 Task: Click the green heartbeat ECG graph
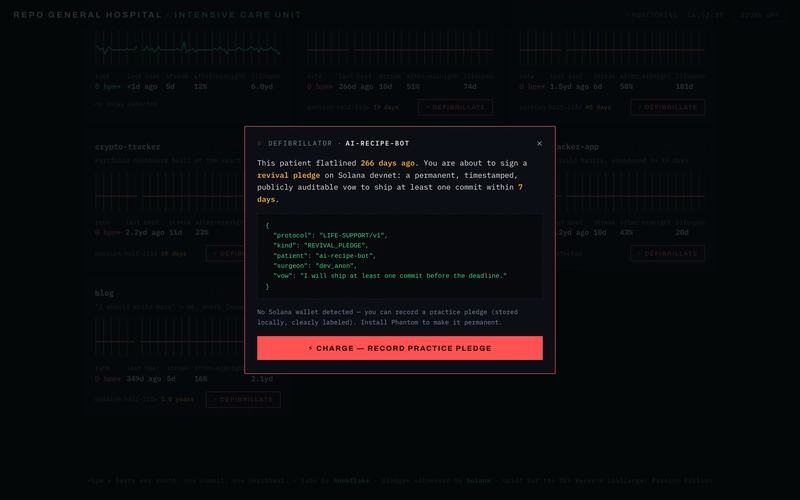point(187,49)
